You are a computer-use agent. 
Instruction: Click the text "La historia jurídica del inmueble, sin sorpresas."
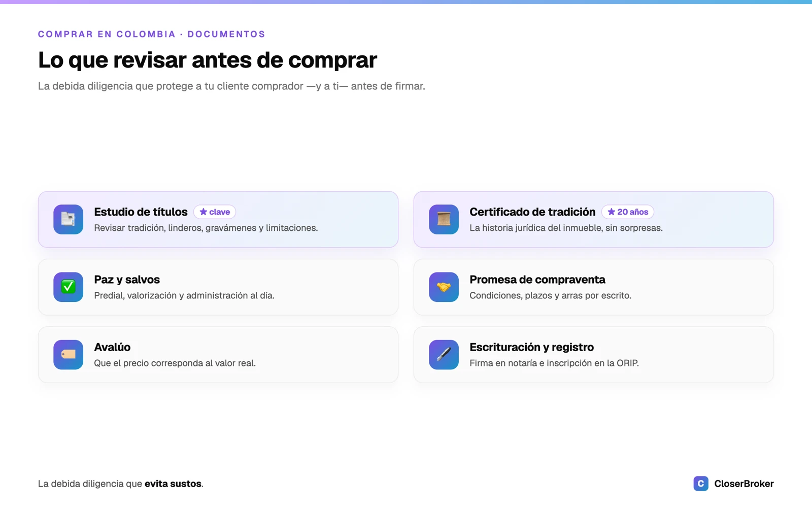[x=566, y=228]
